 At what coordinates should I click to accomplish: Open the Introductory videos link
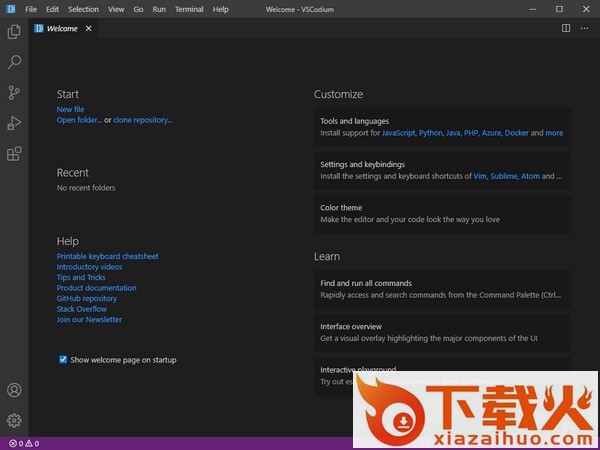pos(90,267)
